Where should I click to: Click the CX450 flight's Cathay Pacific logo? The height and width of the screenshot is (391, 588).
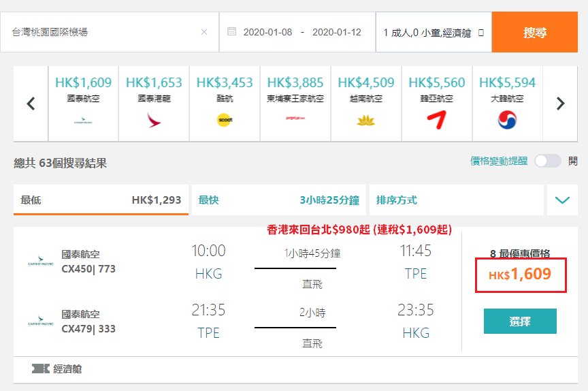click(x=41, y=261)
